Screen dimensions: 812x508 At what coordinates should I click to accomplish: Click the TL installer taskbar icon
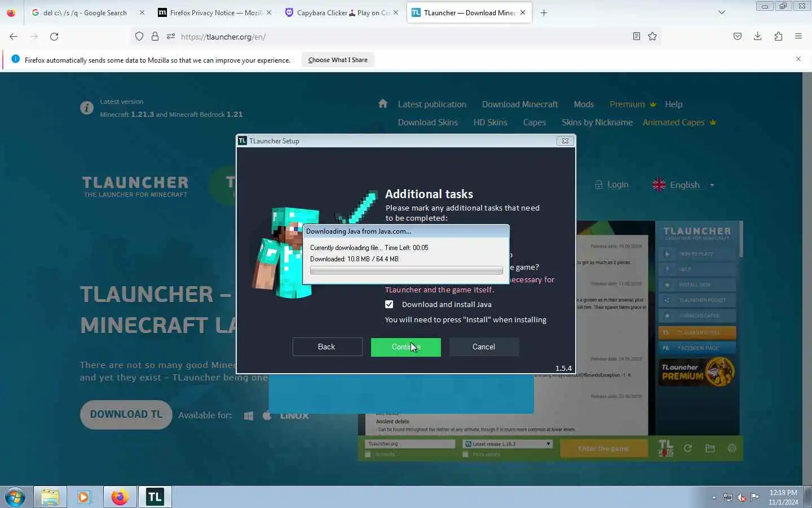[155, 497]
